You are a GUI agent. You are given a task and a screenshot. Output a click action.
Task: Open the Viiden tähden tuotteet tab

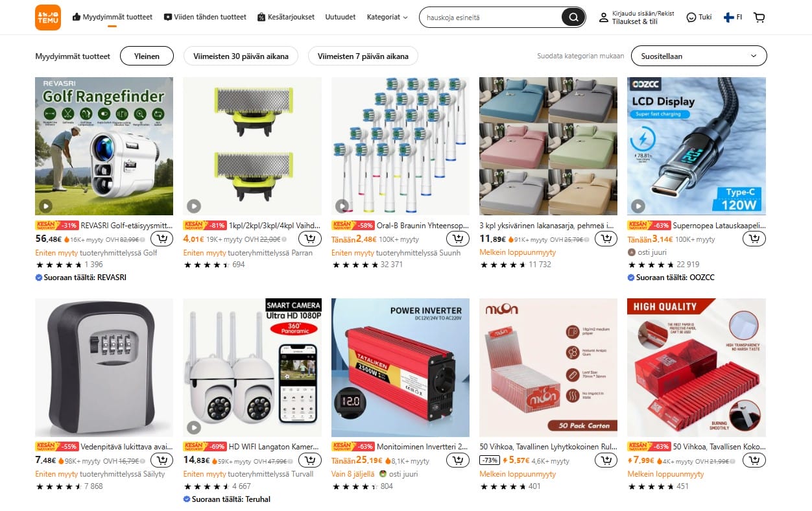[x=205, y=18]
